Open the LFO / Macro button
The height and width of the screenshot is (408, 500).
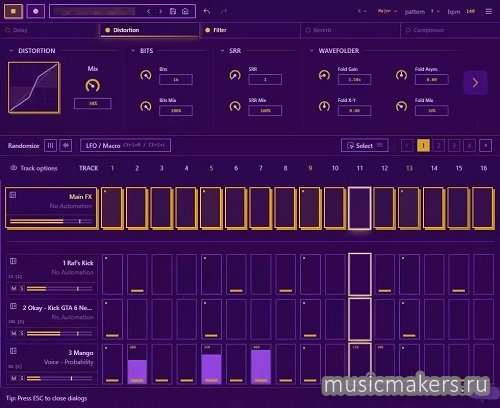tap(125, 145)
